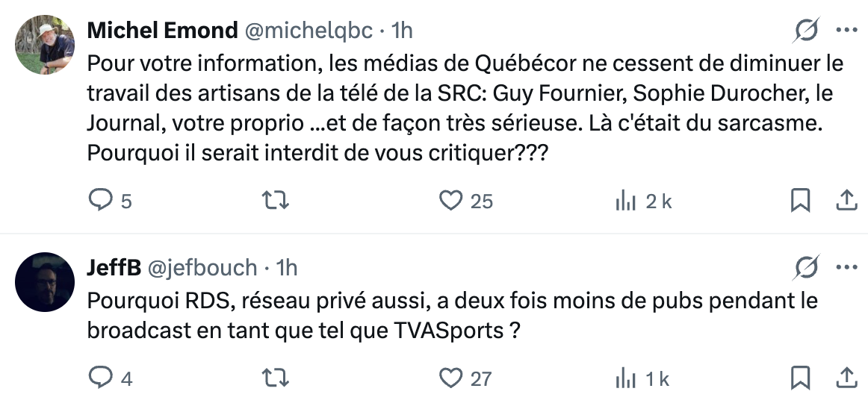Image resolution: width=868 pixels, height=409 pixels.
Task: Like JeffB's tweet
Action: (450, 378)
